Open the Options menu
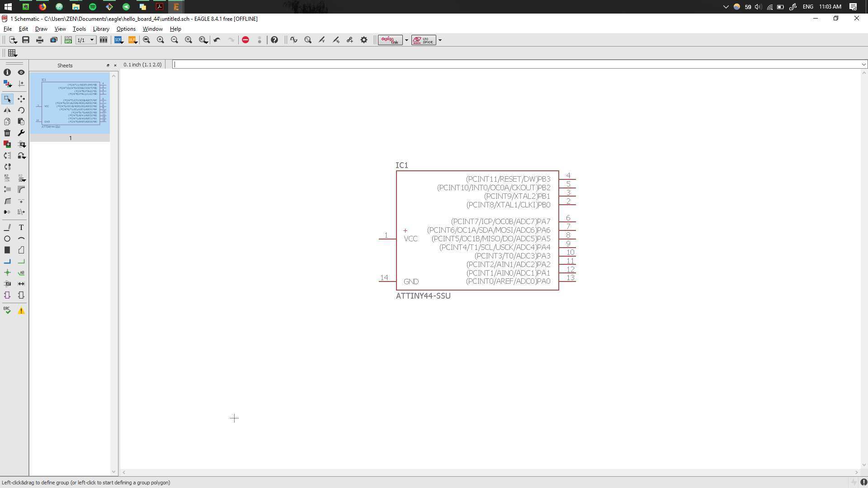 point(126,29)
